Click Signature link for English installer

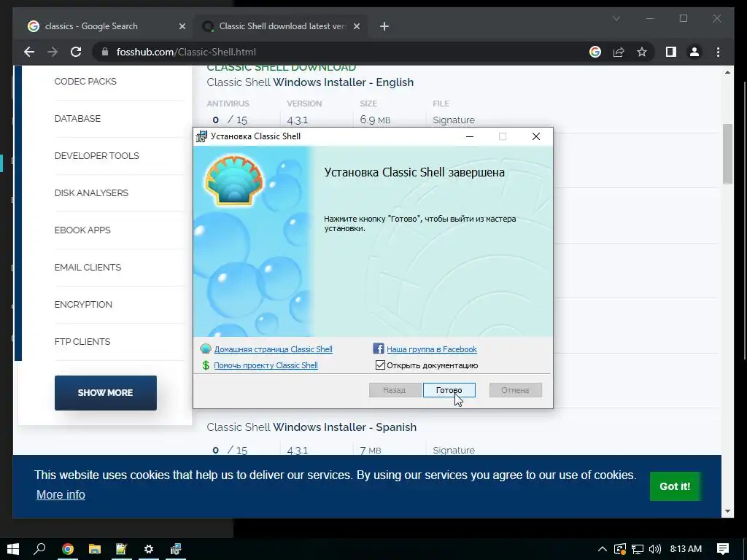pyautogui.click(x=454, y=120)
